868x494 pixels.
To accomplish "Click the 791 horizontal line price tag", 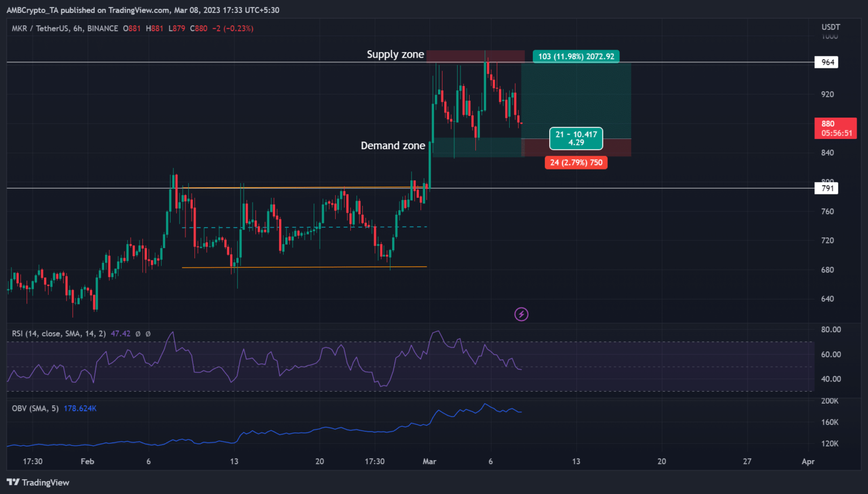I will coord(826,188).
